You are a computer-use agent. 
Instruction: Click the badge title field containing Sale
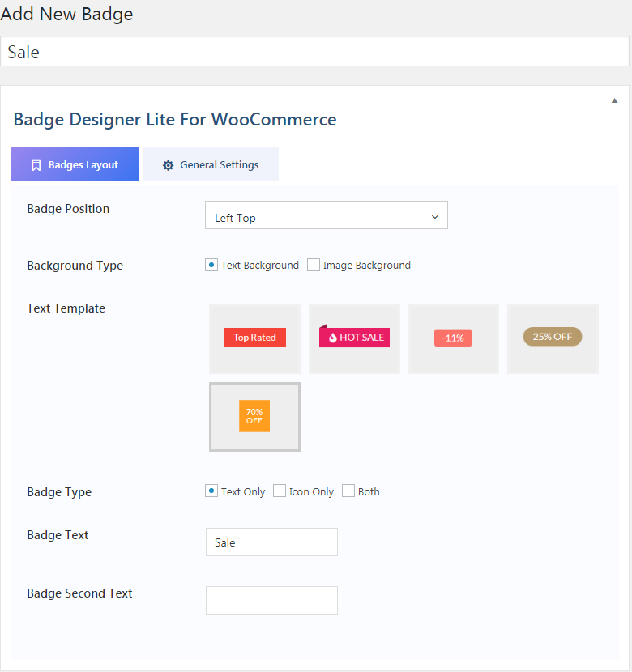click(314, 52)
